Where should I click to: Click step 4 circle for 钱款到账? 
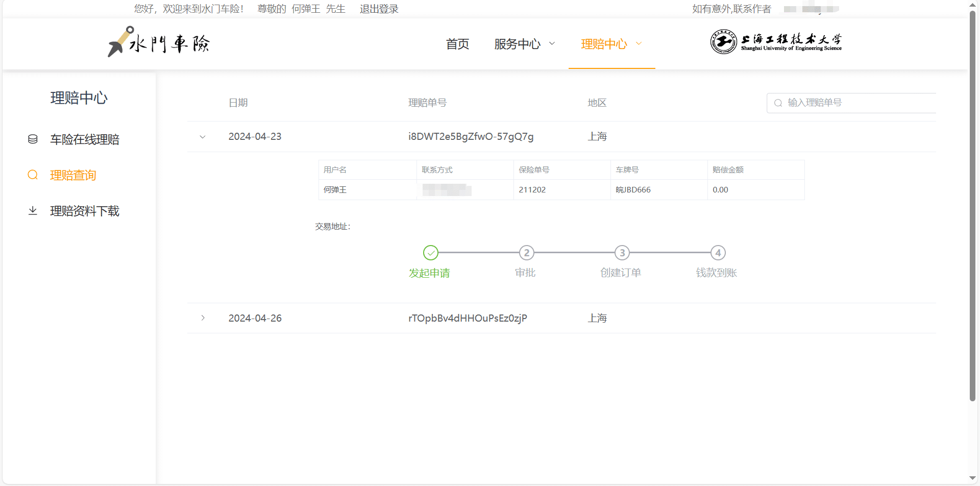718,253
